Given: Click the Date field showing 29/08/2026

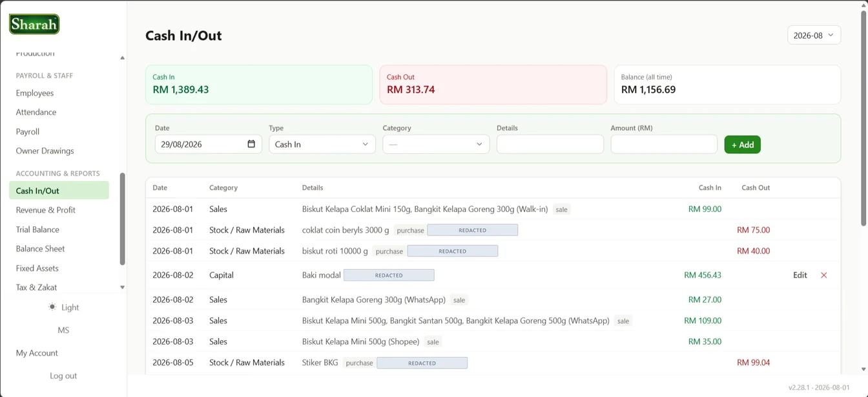Looking at the screenshot, I should click(208, 144).
